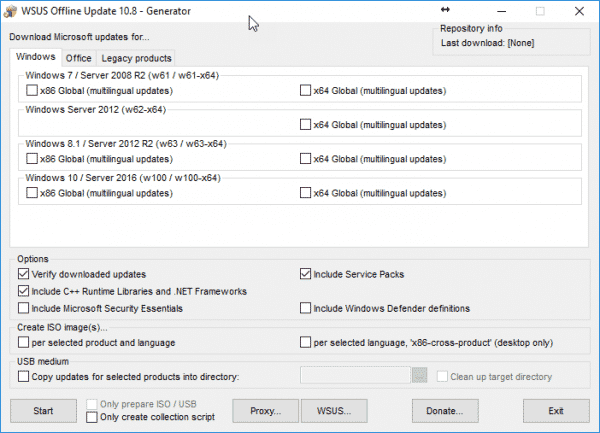Click the WSUS Offline Update app icon
The width and height of the screenshot is (600, 433).
10,11
